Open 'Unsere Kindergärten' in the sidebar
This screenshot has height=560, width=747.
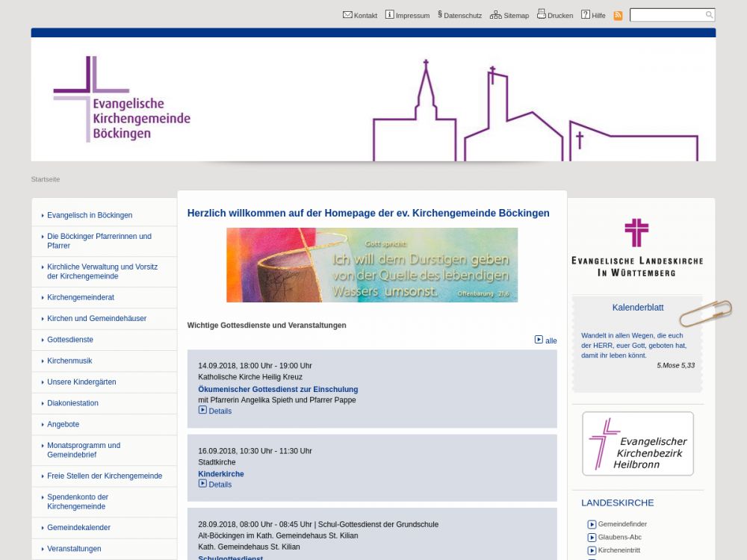[x=81, y=382]
